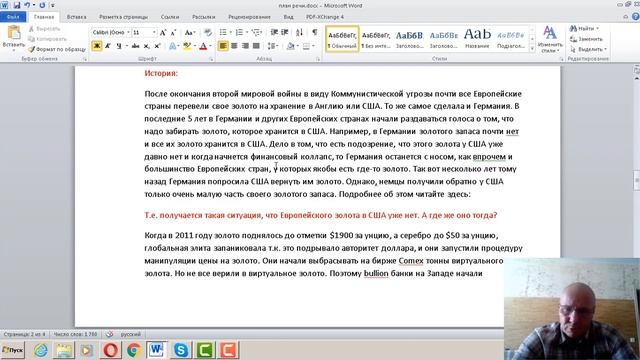
Task: Click the русский language indicator in status bar
Action: [131, 334]
